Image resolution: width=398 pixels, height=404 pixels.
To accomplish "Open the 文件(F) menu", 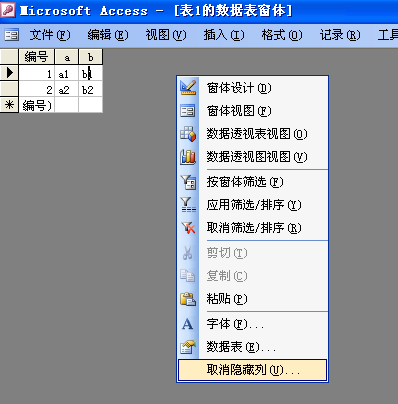I will 50,35.
